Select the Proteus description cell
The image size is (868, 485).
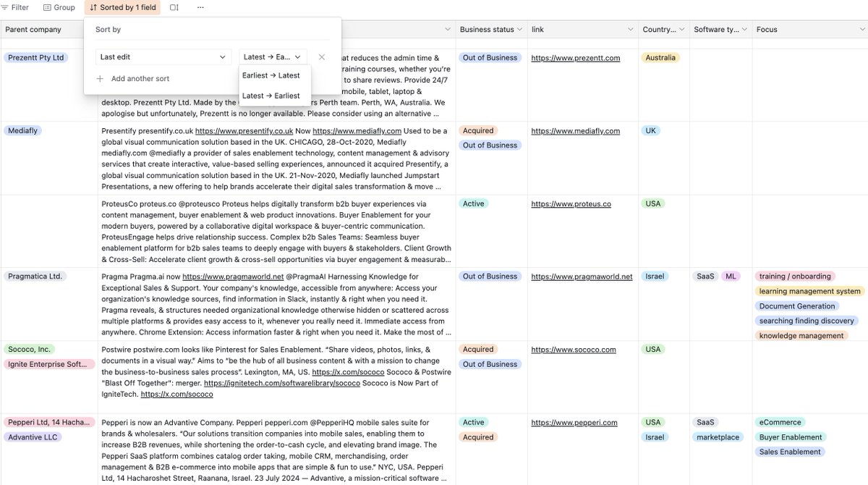(276, 231)
